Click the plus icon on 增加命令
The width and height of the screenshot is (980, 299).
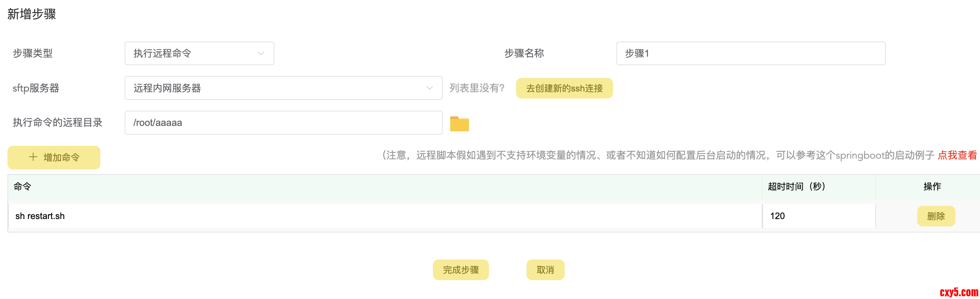33,157
